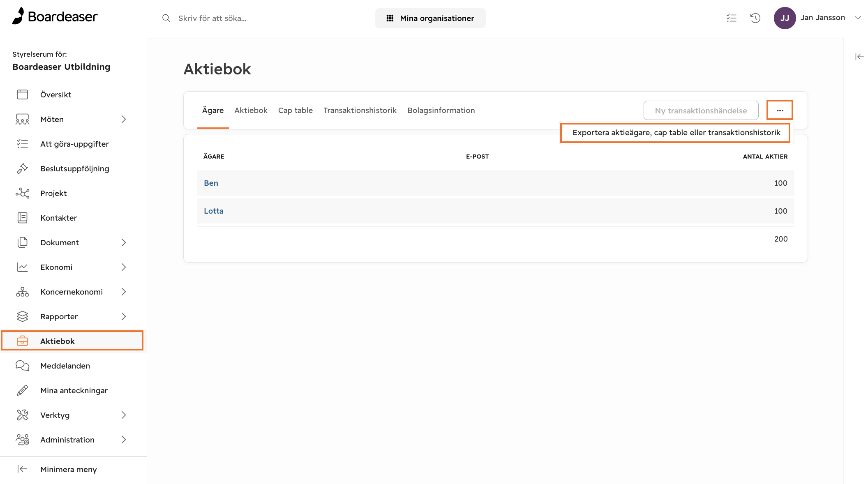868x484 pixels.
Task: Expand the Administration submenu chevron
Action: click(124, 440)
